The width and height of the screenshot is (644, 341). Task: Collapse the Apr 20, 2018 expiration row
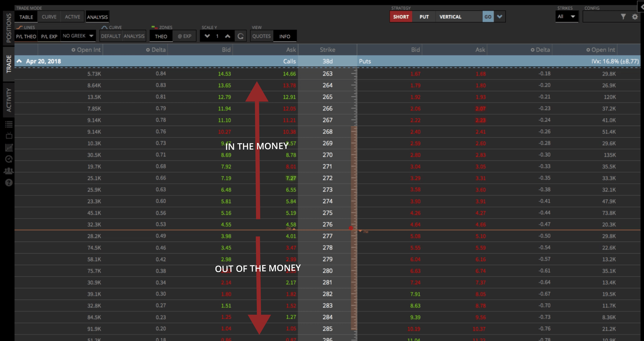pos(19,61)
